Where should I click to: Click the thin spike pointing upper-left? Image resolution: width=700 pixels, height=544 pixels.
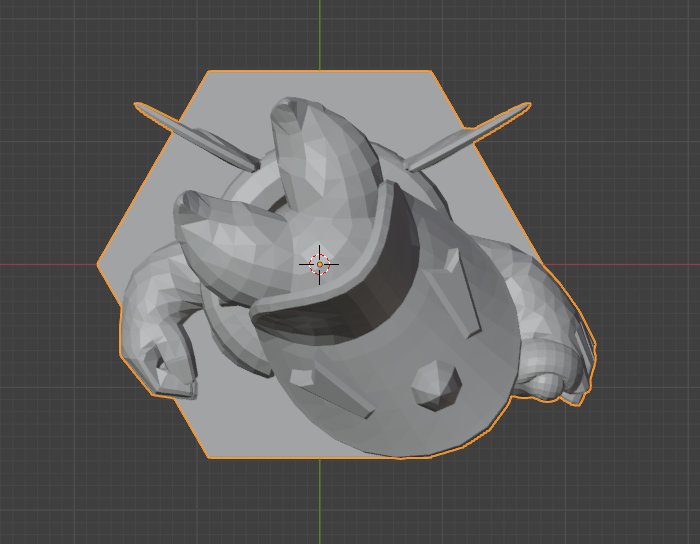point(196,137)
